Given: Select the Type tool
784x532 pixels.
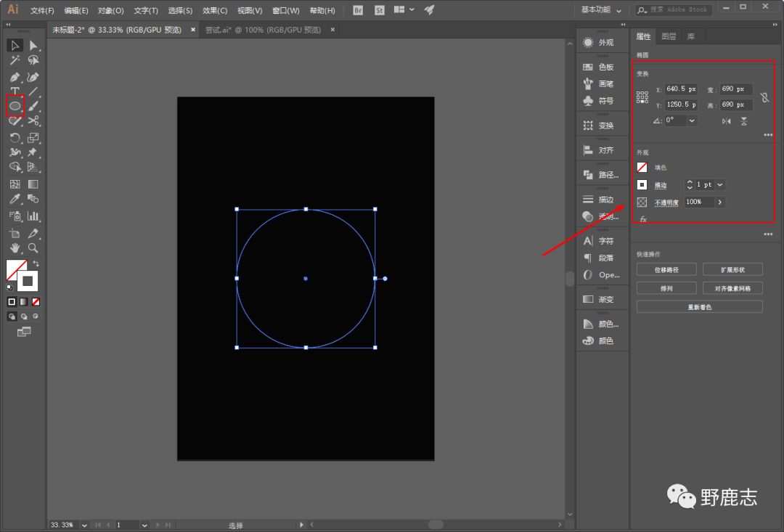Looking at the screenshot, I should point(15,91).
